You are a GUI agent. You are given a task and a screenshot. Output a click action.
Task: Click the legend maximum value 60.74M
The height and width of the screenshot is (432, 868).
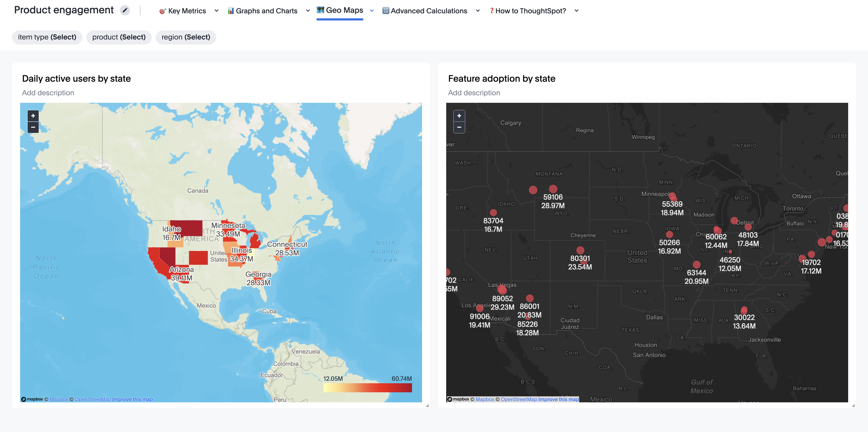[402, 378]
